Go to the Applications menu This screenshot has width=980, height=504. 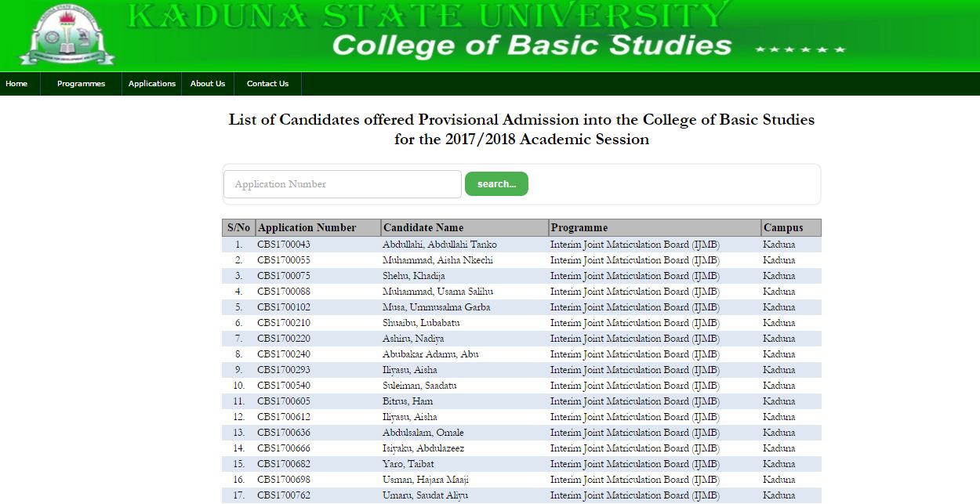(x=152, y=84)
